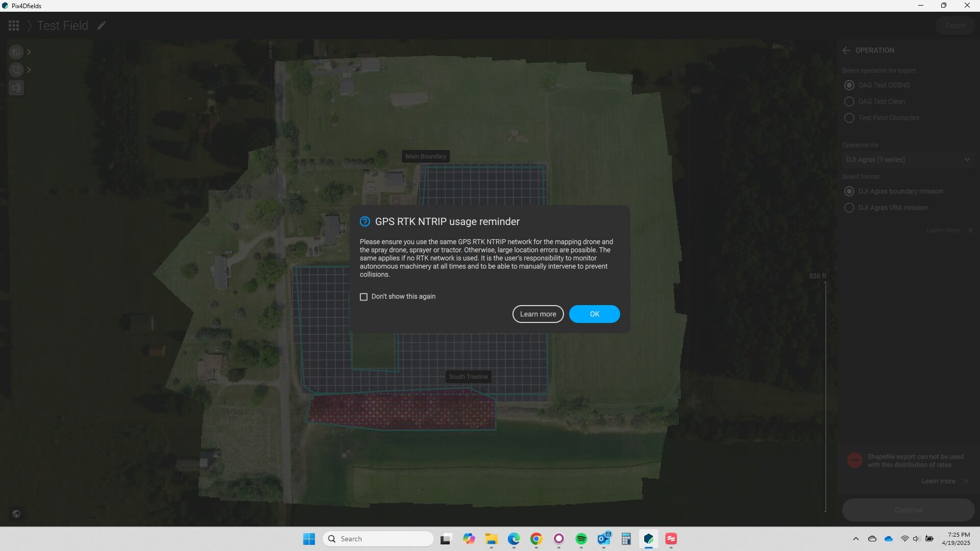Image resolution: width=980 pixels, height=551 pixels.
Task: Click the blue help icon in the reminder dialog
Action: pyautogui.click(x=364, y=221)
